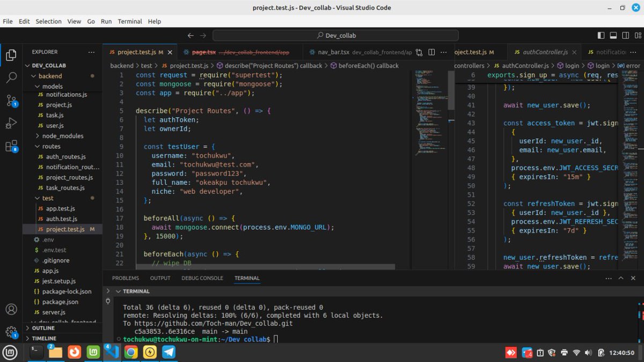The width and height of the screenshot is (644, 362).
Task: Close the authController.js tab
Action: click(x=575, y=53)
